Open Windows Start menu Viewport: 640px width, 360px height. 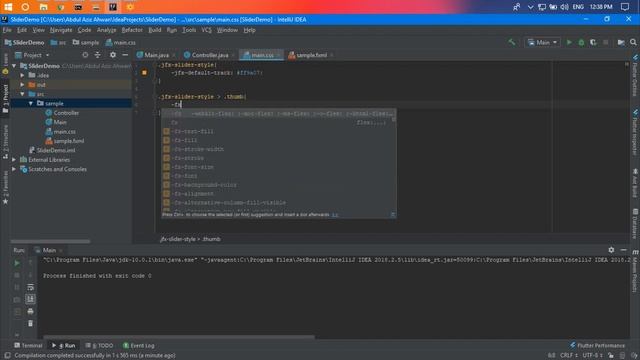8,7
